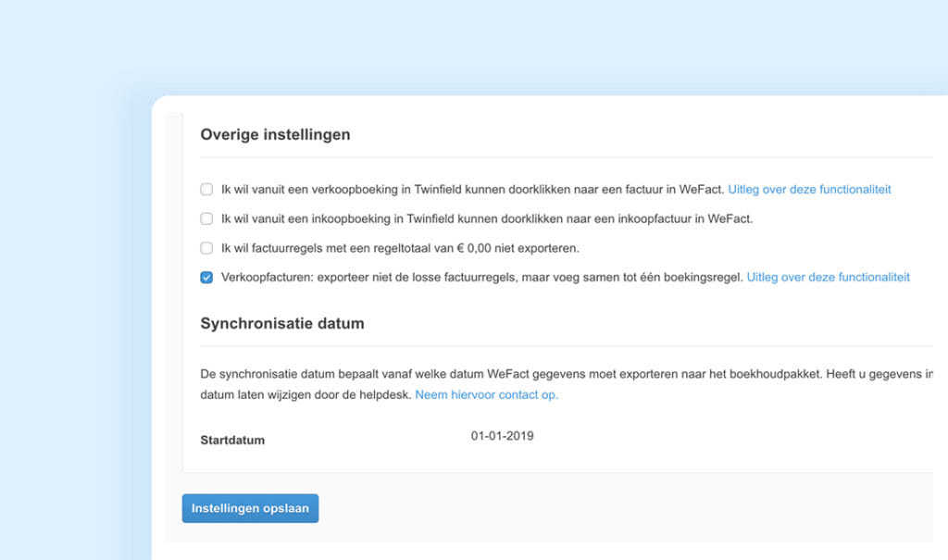Image resolution: width=948 pixels, height=560 pixels.
Task: Check the € 0,00 regeltotaal export option
Action: click(206, 248)
